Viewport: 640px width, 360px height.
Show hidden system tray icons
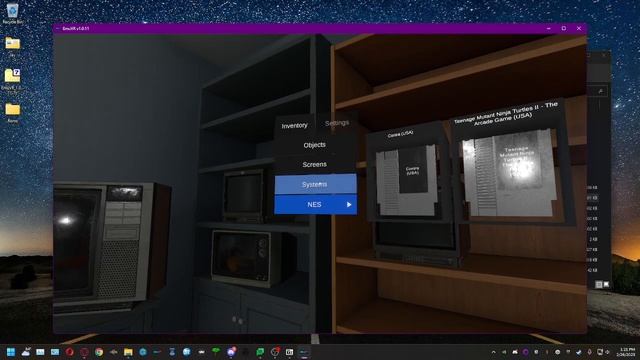493,352
